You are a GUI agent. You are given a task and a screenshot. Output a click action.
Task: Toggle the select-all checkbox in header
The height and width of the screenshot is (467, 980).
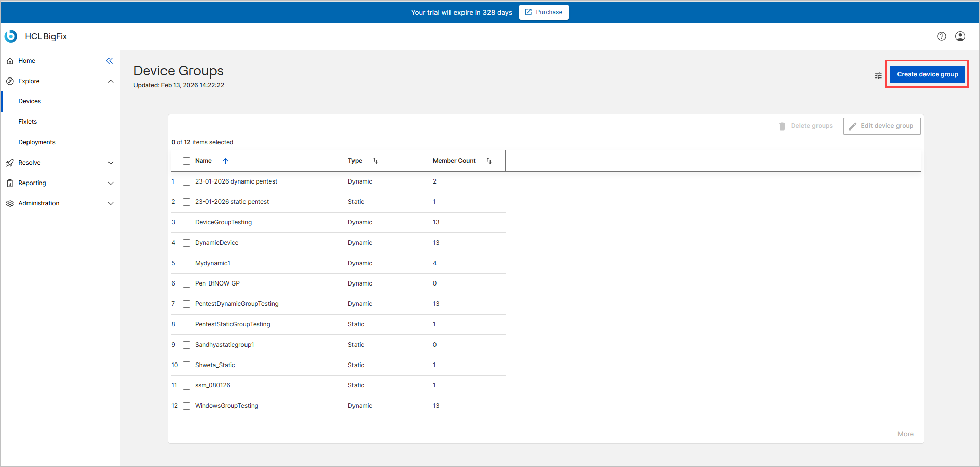[x=186, y=161]
